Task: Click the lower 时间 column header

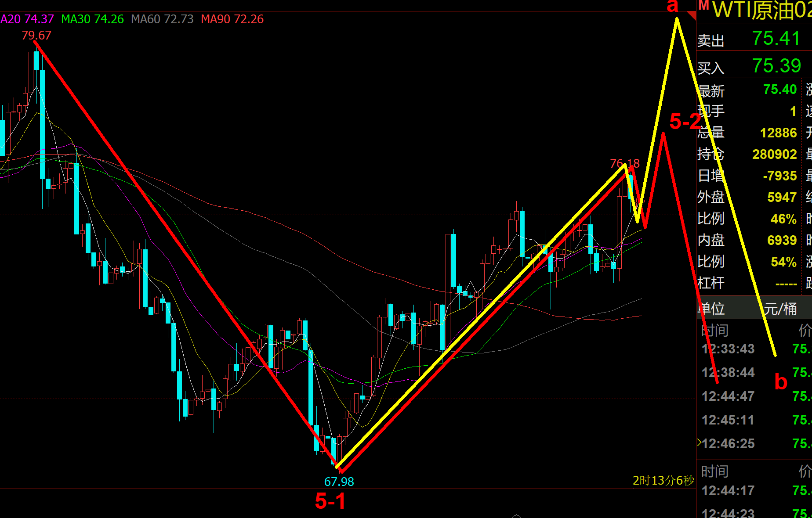Action: 715,471
